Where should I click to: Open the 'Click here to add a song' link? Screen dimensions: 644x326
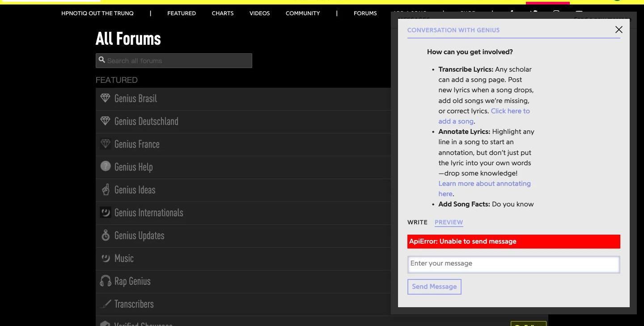point(510,111)
